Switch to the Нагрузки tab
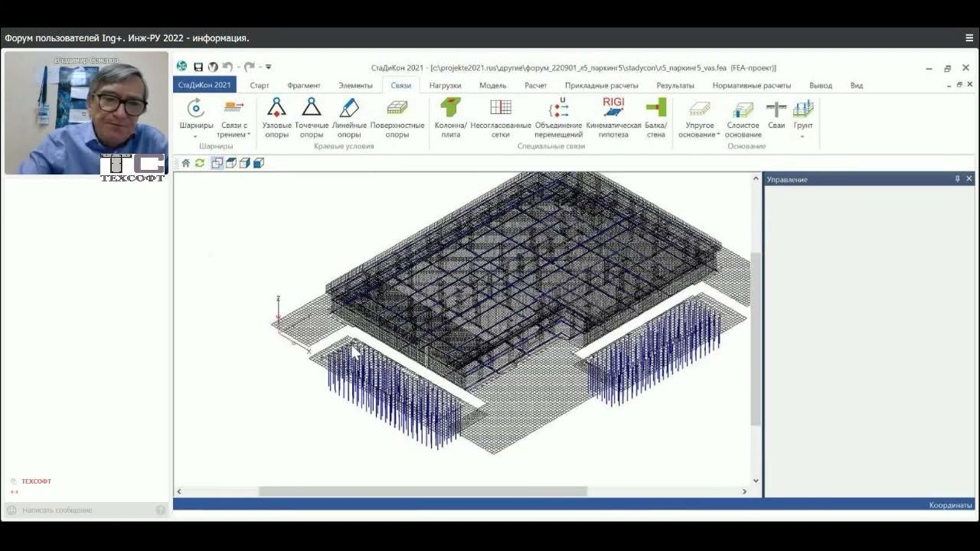Viewport: 980px width, 551px height. click(445, 86)
